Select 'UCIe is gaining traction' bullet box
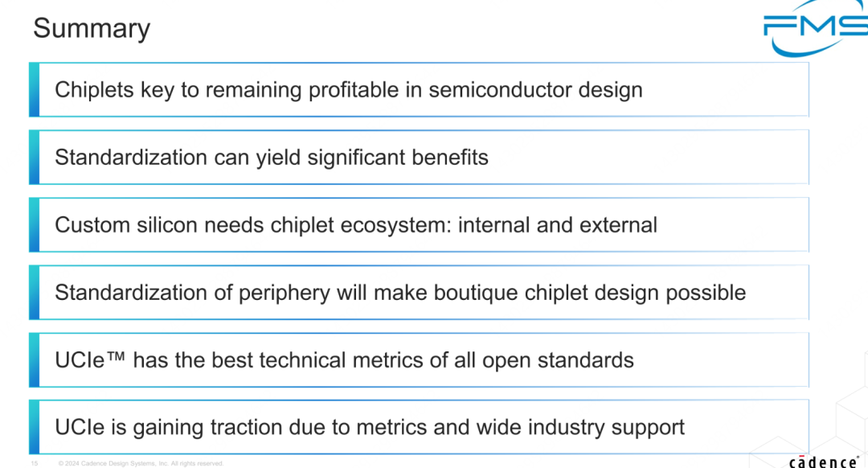Viewport: 868px width, 468px height. pyautogui.click(x=419, y=427)
